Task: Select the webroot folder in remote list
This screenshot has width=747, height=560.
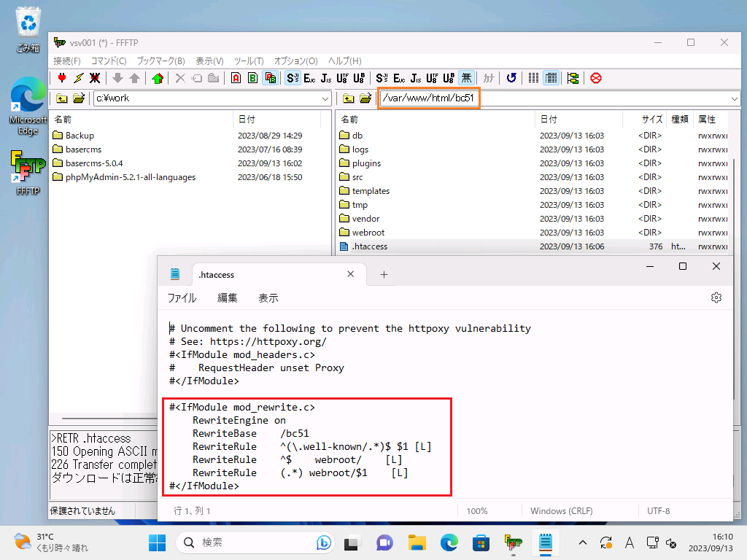Action: tap(368, 233)
